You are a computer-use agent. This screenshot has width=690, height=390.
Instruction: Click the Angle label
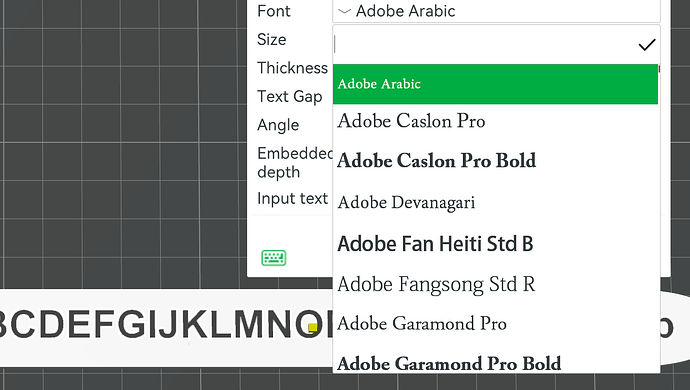(x=278, y=125)
